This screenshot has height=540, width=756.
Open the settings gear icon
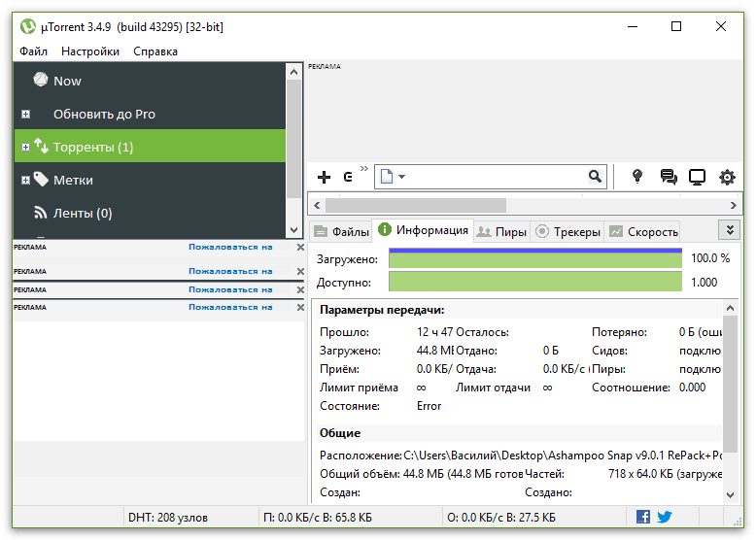click(x=727, y=177)
